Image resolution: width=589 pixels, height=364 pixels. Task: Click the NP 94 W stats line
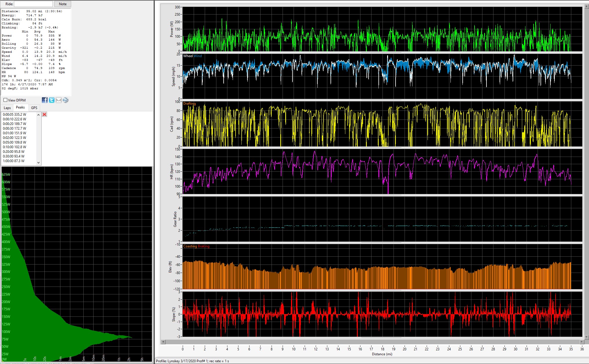pos(9,76)
